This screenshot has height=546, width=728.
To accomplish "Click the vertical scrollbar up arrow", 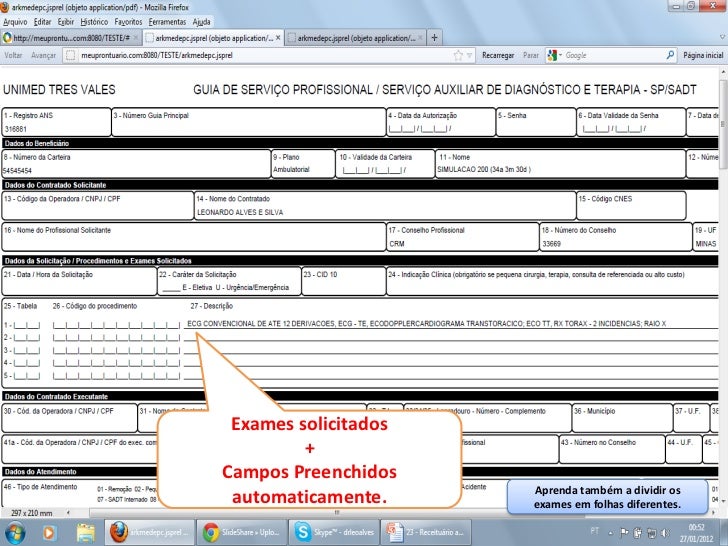I will point(723,72).
